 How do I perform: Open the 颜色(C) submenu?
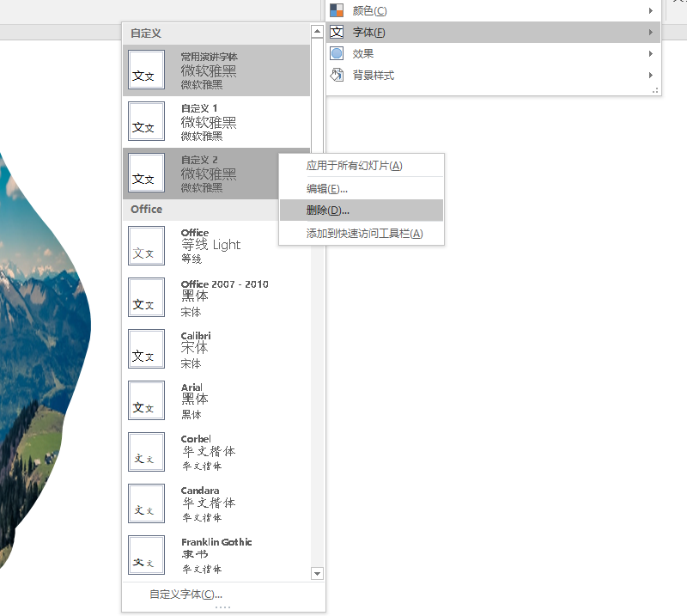coord(493,10)
